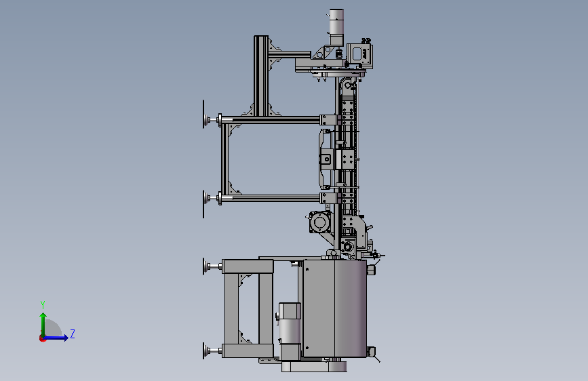The width and height of the screenshot is (588, 381).
Task: Pick the sensor bracket box at top right
Action: [x=359, y=55]
